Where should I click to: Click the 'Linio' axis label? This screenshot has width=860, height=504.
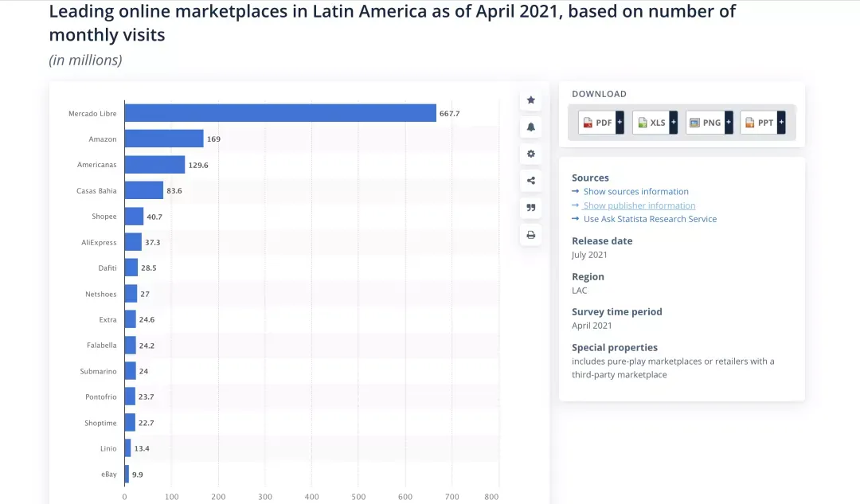(x=108, y=448)
